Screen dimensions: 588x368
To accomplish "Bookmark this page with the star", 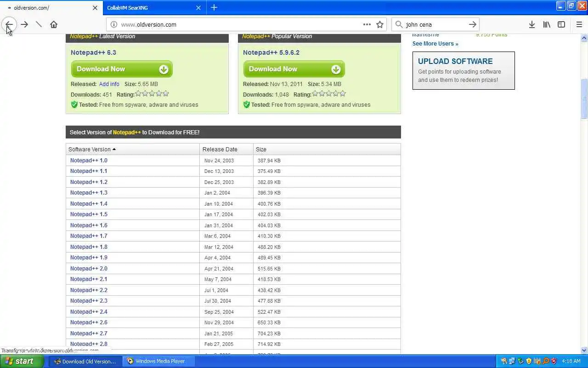I will (x=380, y=24).
